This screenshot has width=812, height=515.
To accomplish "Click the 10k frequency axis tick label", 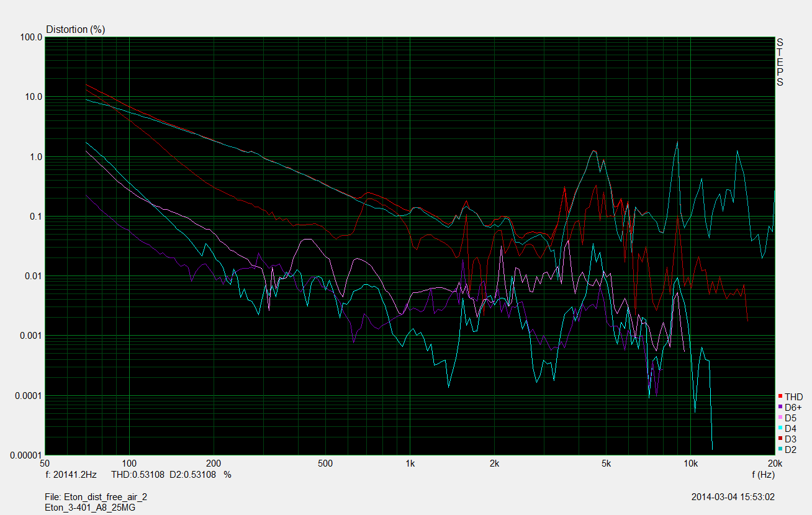I will tap(690, 464).
